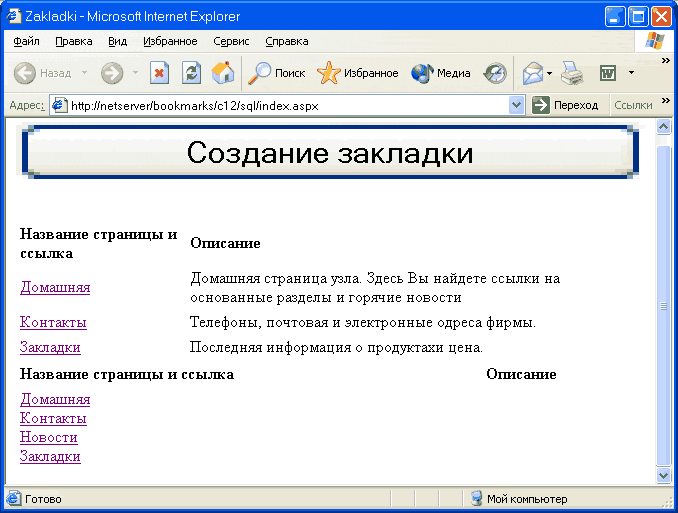Screen dimensions: 678x513
Task: Click the IE page icon in status bar
Action: tap(13, 498)
